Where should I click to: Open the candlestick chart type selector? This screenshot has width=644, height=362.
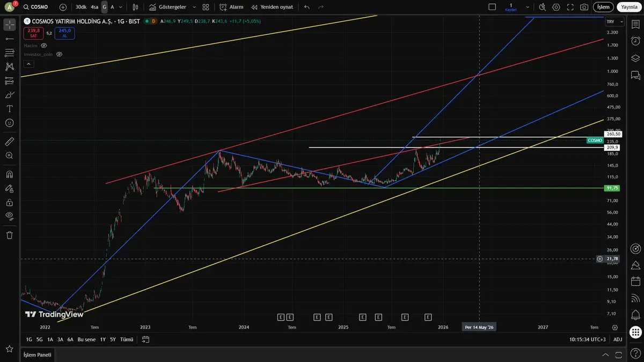[x=135, y=7]
